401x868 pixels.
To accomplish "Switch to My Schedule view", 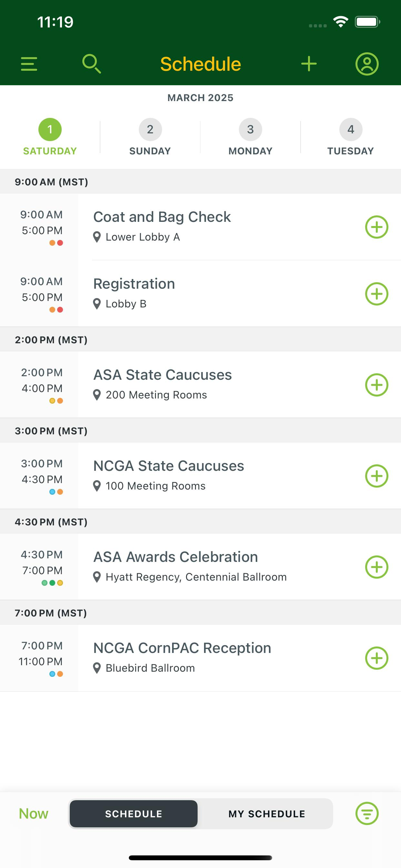I will pyautogui.click(x=267, y=814).
